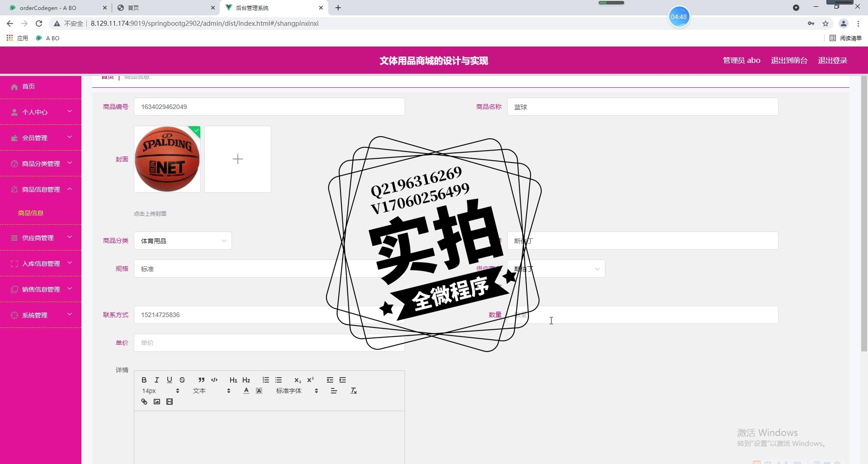This screenshot has height=464, width=868.
Task: Increase indent in editor
Action: click(343, 380)
